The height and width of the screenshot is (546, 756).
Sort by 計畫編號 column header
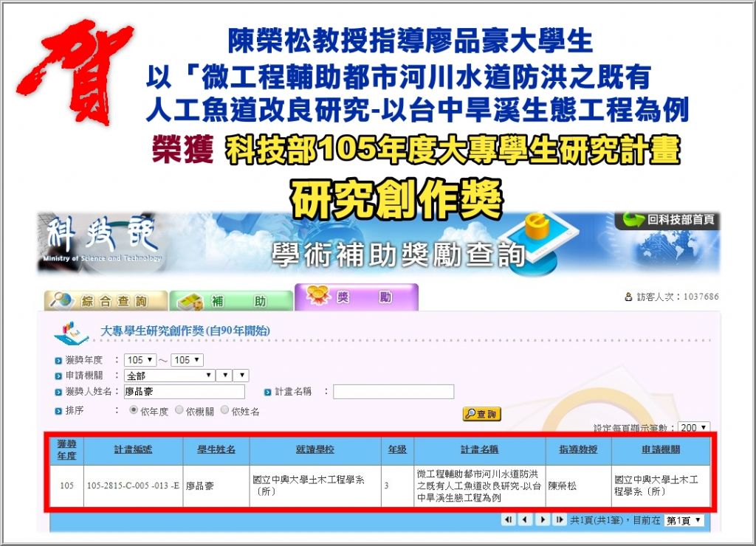133,449
